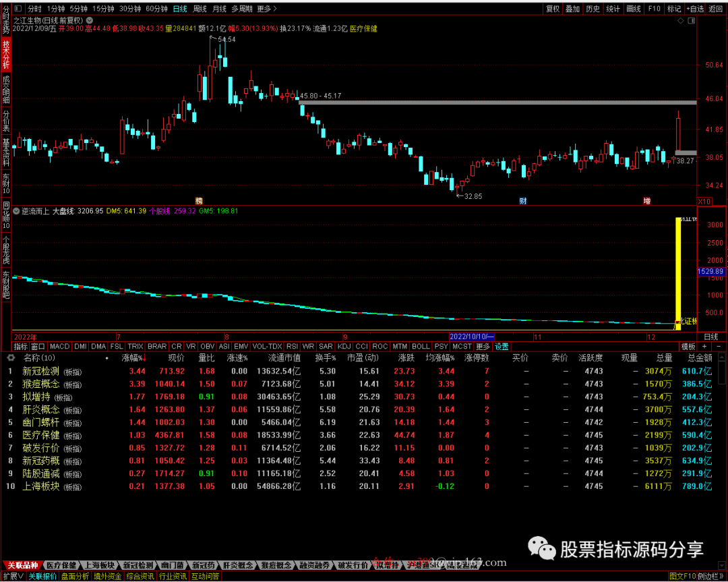728x582 pixels.
Task: Click the 历史 button
Action: tap(593, 9)
